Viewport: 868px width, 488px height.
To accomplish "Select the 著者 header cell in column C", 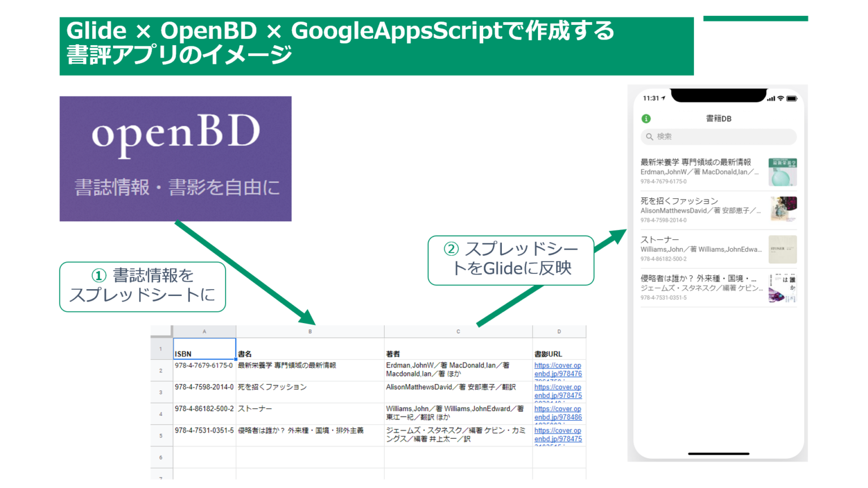I will click(x=458, y=349).
